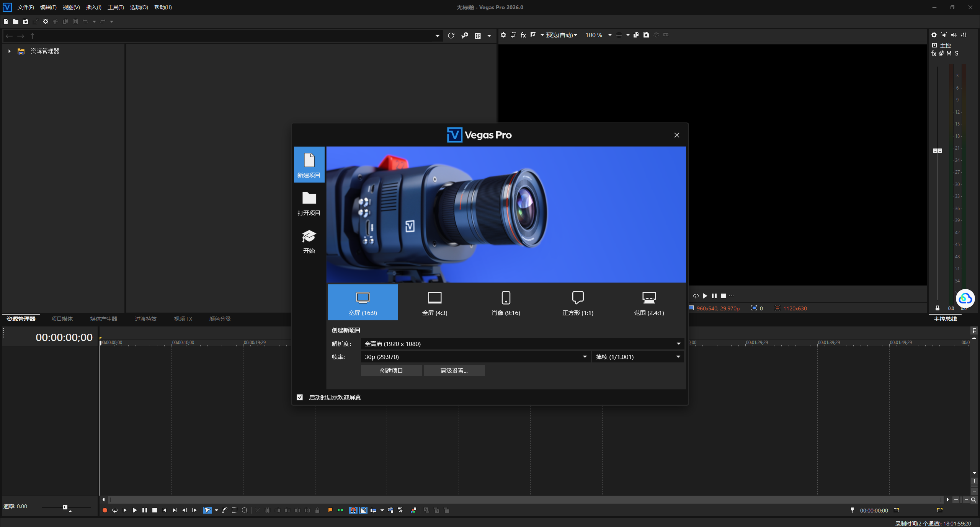Switch to the 项目媒体 tab

point(62,319)
